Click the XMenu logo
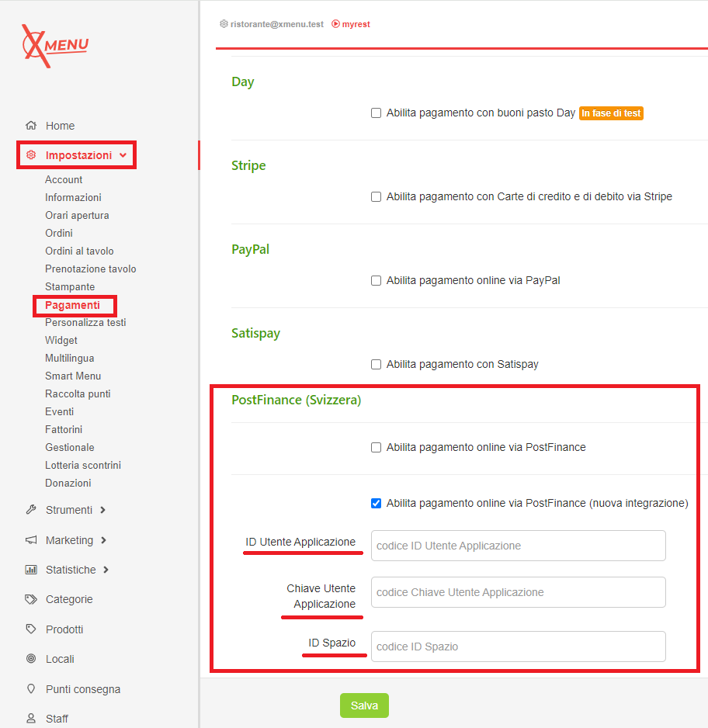The width and height of the screenshot is (708, 728). 54,46
